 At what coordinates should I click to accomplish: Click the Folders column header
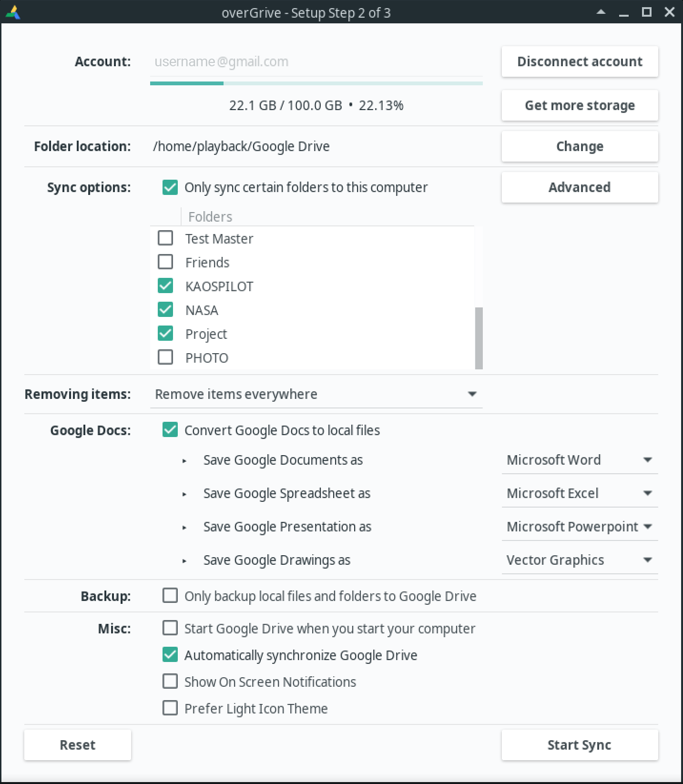pyautogui.click(x=210, y=217)
